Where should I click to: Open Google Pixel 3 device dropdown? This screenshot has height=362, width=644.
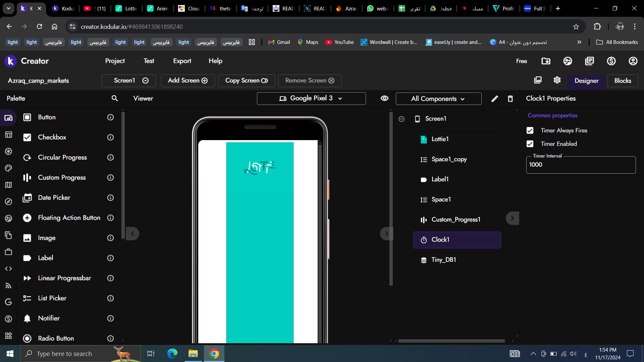click(311, 98)
